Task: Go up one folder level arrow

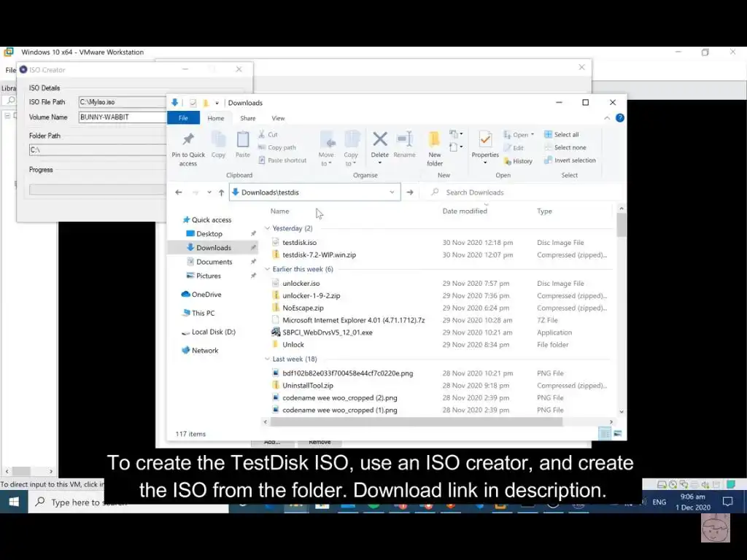Action: coord(221,192)
